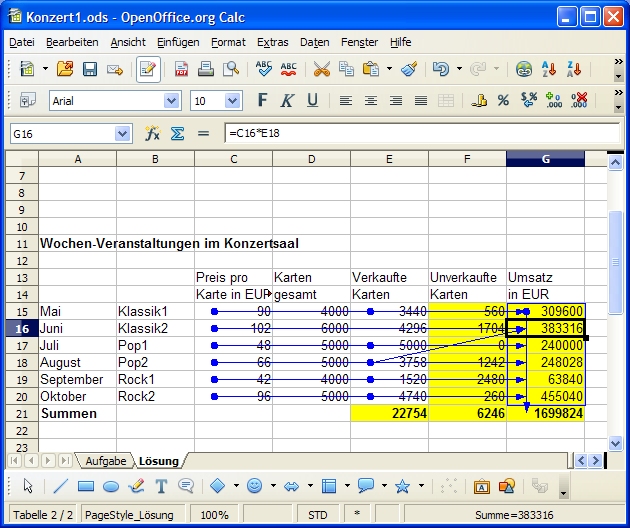Click the Sum sigma icon
Screen dimensions: 630x528
click(177, 133)
